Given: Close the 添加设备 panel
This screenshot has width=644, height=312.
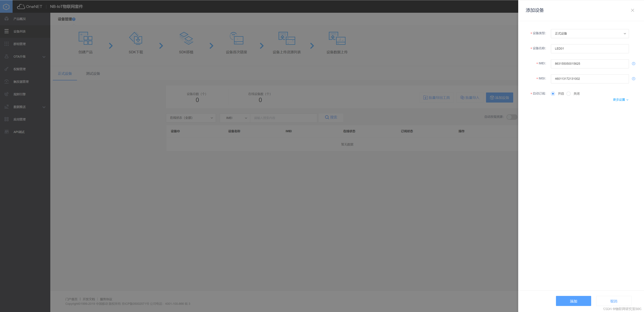Looking at the screenshot, I should pyautogui.click(x=632, y=10).
